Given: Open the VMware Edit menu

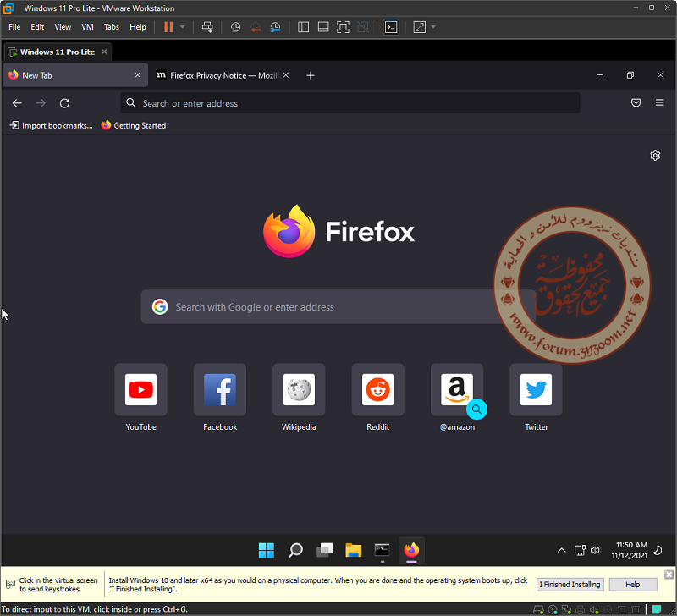Looking at the screenshot, I should tap(37, 27).
